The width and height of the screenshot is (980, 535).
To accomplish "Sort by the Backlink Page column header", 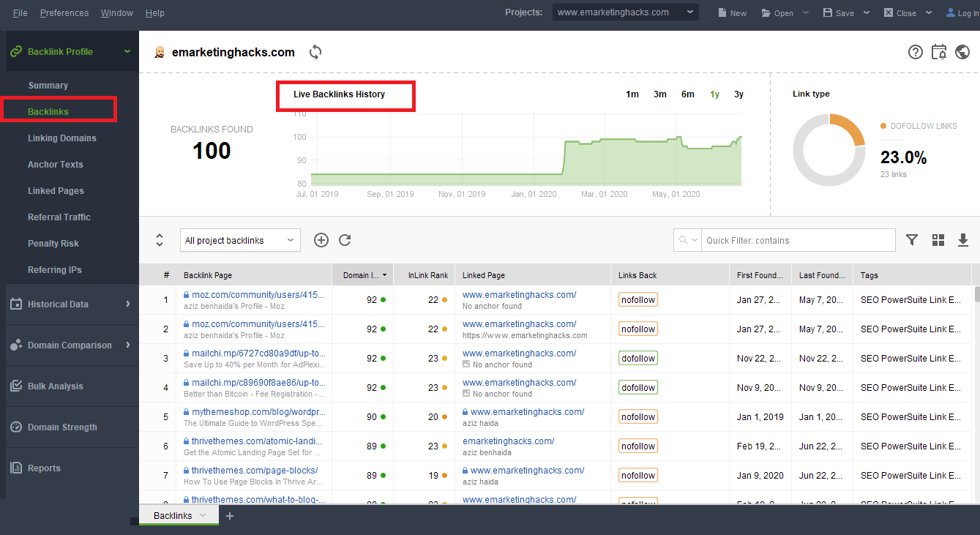I will point(254,275).
